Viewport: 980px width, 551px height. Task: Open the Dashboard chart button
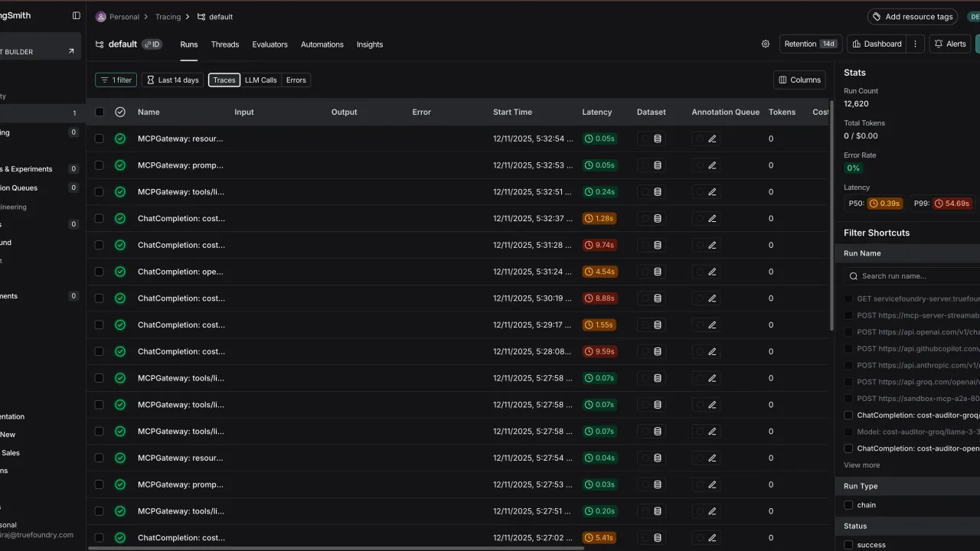(876, 44)
